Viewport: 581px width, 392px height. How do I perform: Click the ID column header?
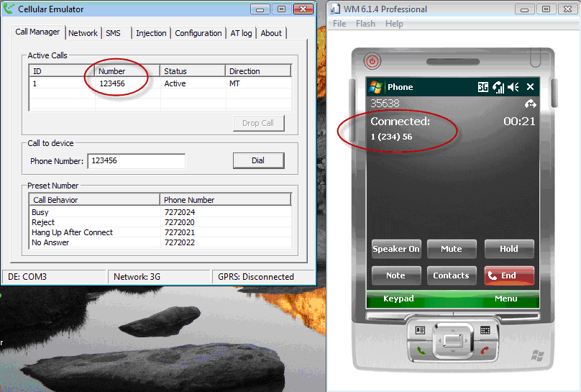[62, 71]
